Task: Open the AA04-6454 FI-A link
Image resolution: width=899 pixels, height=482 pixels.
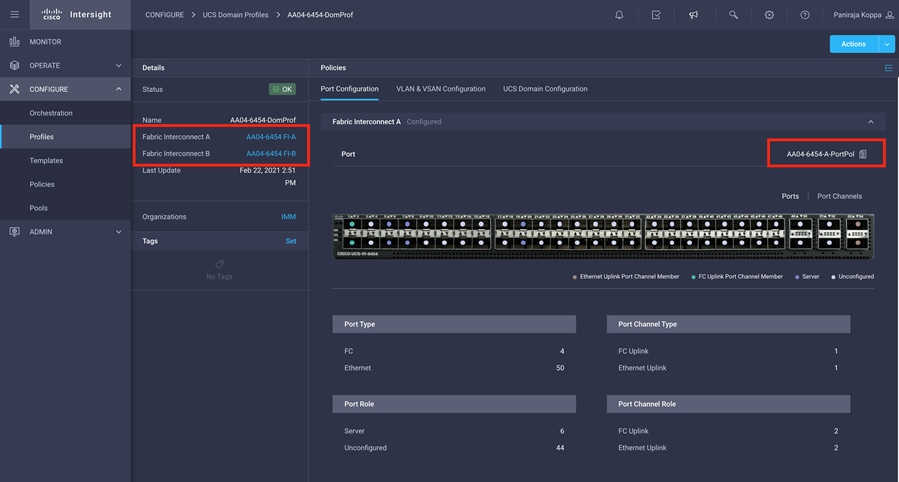Action: pos(271,136)
